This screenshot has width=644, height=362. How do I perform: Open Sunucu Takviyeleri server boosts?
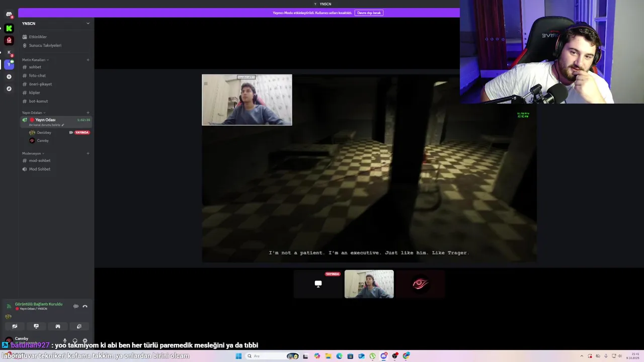(x=45, y=45)
